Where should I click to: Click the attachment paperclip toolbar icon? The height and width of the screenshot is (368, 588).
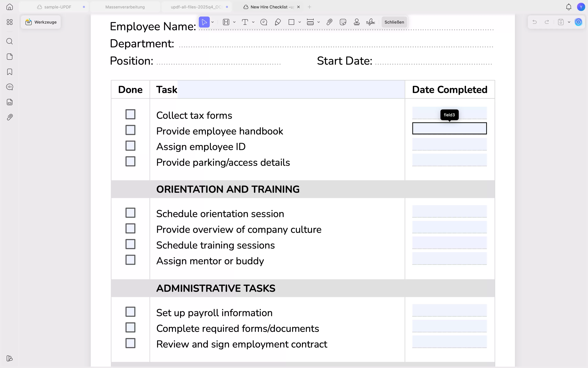click(329, 22)
